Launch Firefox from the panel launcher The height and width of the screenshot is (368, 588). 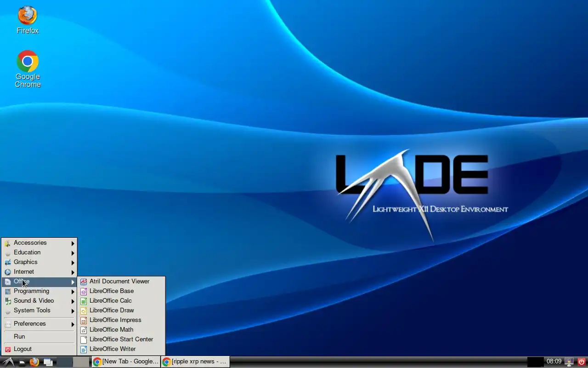coord(34,362)
